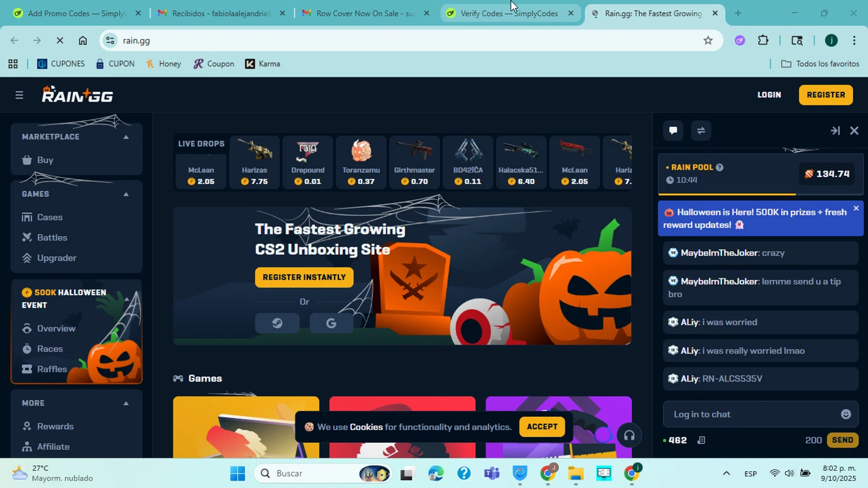Image resolution: width=868 pixels, height=488 pixels.
Task: Open a new browser tab
Action: tap(738, 13)
